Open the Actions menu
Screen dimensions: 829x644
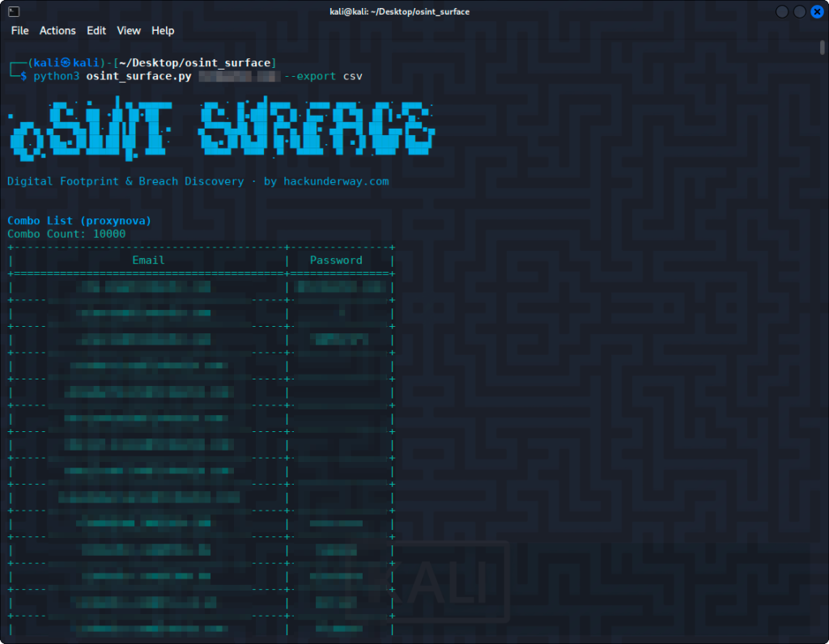click(57, 30)
